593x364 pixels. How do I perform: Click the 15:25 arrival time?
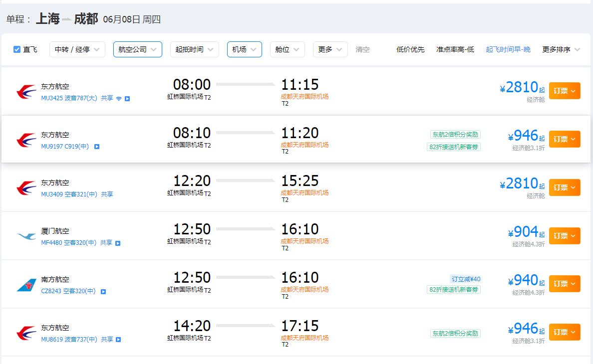click(x=300, y=181)
